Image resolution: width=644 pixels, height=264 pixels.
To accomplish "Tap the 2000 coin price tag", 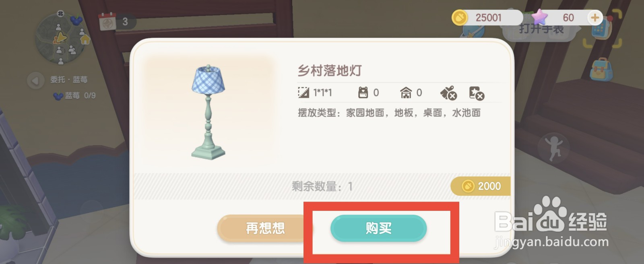I will pos(481,186).
